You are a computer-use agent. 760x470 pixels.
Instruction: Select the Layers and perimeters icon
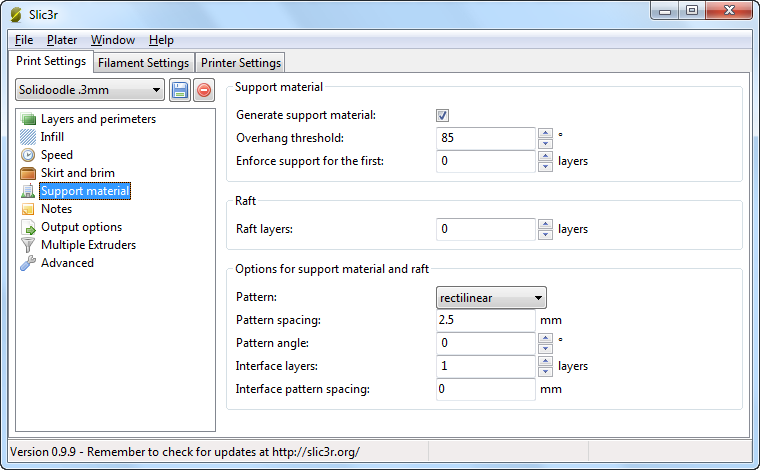coord(28,119)
